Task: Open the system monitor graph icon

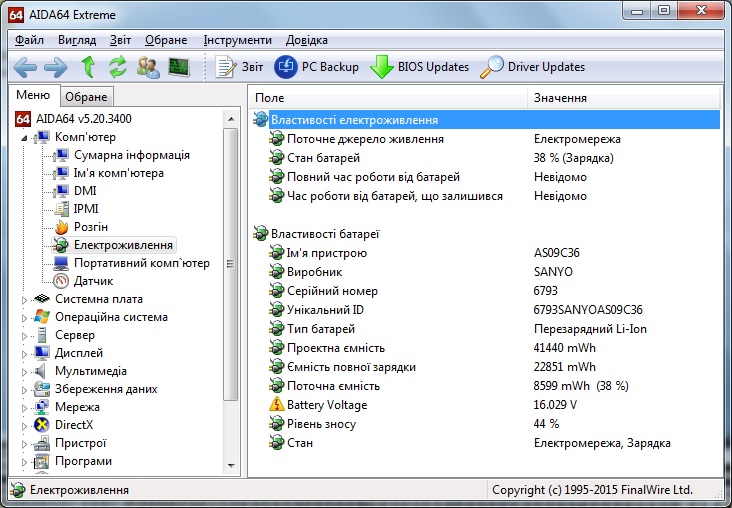Action: coord(179,67)
